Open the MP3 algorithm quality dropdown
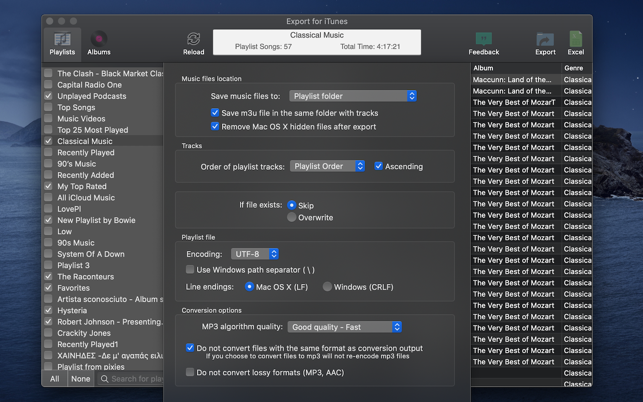Screen dimensions: 643x402 [x=344, y=327]
